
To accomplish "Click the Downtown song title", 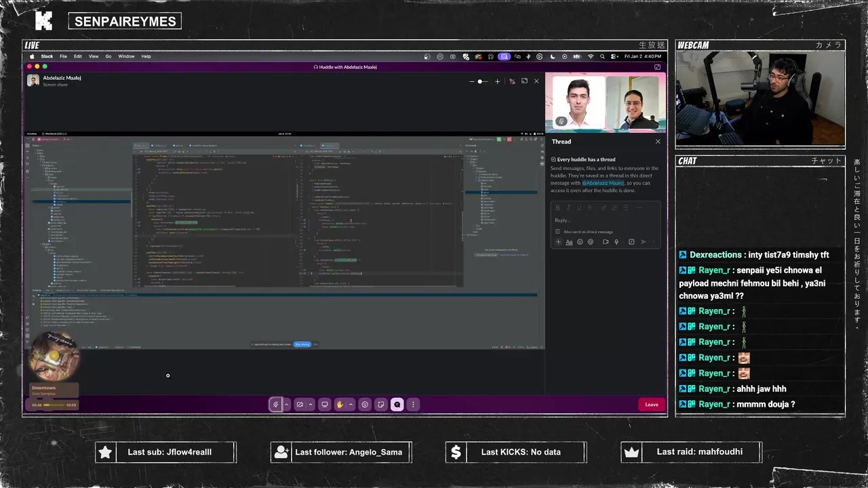I will point(43,388).
